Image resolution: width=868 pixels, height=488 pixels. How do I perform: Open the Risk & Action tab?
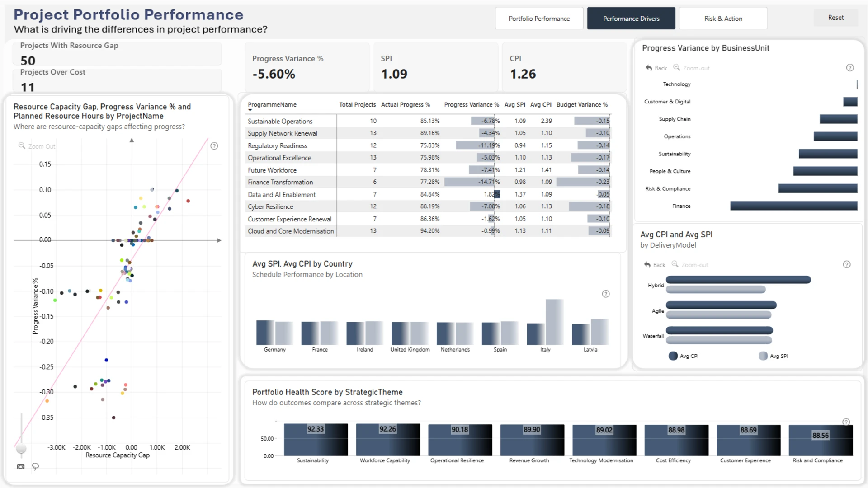[723, 19]
